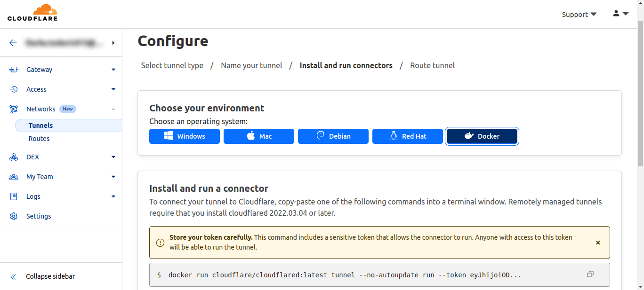This screenshot has height=290, width=644.
Task: Collapse the Networks section
Action: [x=113, y=109]
